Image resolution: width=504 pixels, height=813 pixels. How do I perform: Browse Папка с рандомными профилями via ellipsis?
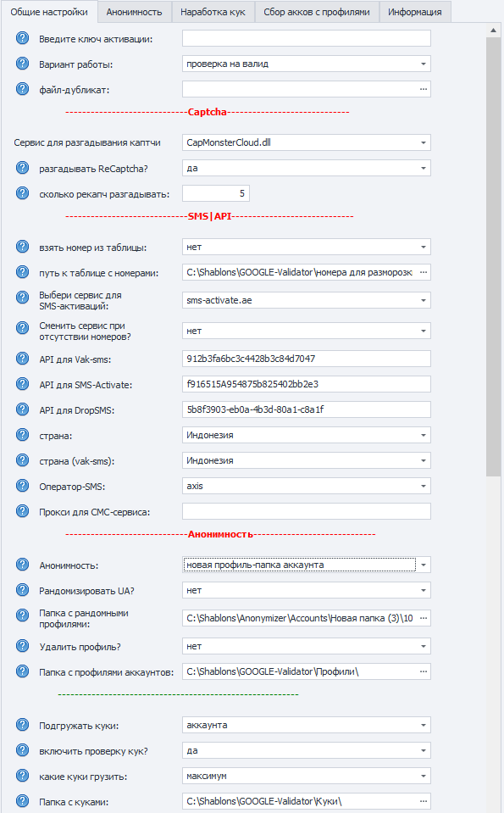pos(424,618)
